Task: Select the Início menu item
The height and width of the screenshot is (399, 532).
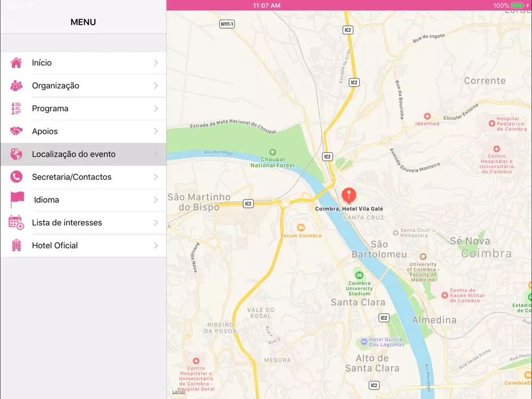Action: click(x=83, y=63)
